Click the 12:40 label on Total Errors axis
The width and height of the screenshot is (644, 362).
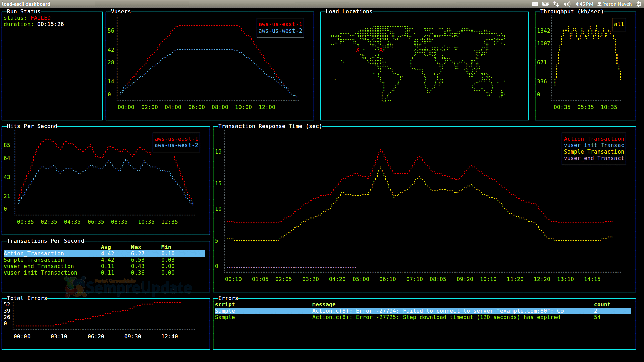169,337
